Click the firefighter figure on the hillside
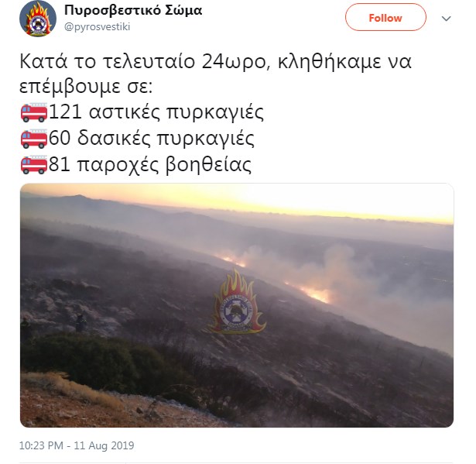Viewport: 476px width, 464px height. click(80, 323)
